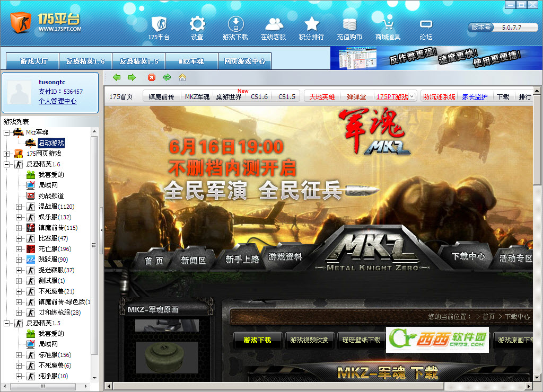
Task: Click the sidebar collapse arrow handle
Action: pyautogui.click(x=101, y=230)
